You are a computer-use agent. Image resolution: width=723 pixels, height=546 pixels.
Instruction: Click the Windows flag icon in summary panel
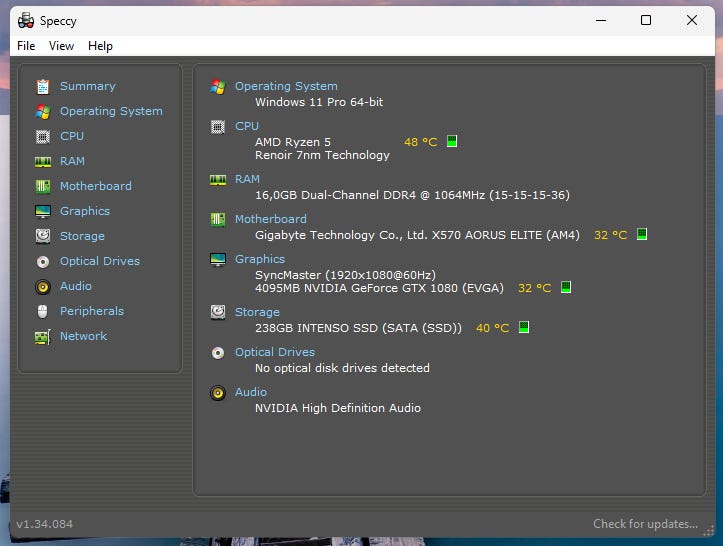218,86
